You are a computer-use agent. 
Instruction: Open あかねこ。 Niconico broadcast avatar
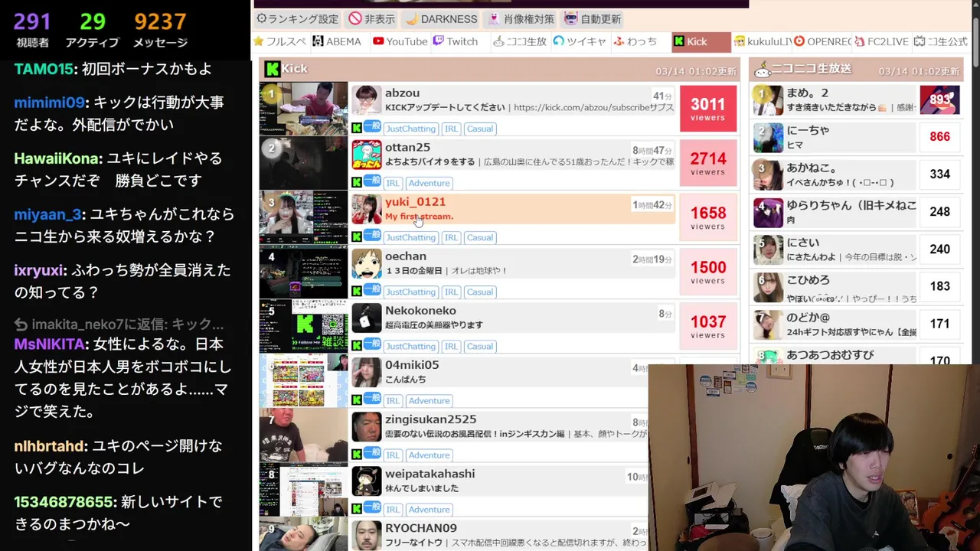tap(768, 174)
